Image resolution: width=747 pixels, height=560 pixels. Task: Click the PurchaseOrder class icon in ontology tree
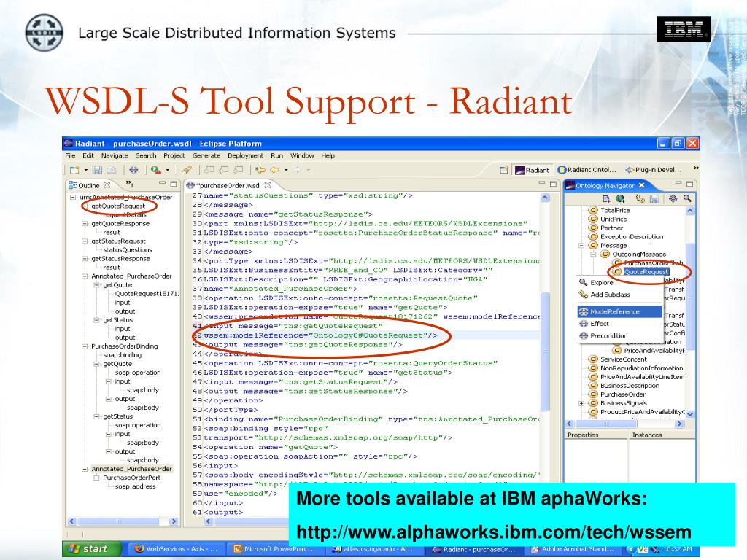point(593,394)
